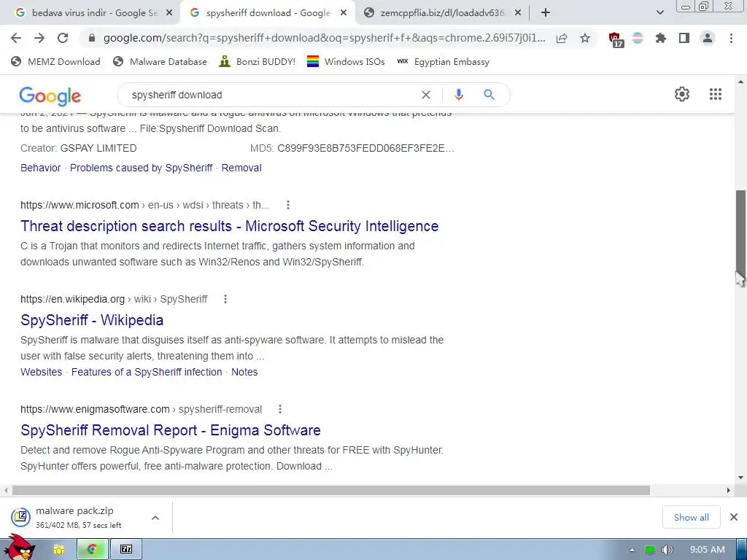Open Malware Database bookmark
Image resolution: width=747 pixels, height=560 pixels.
(160, 61)
